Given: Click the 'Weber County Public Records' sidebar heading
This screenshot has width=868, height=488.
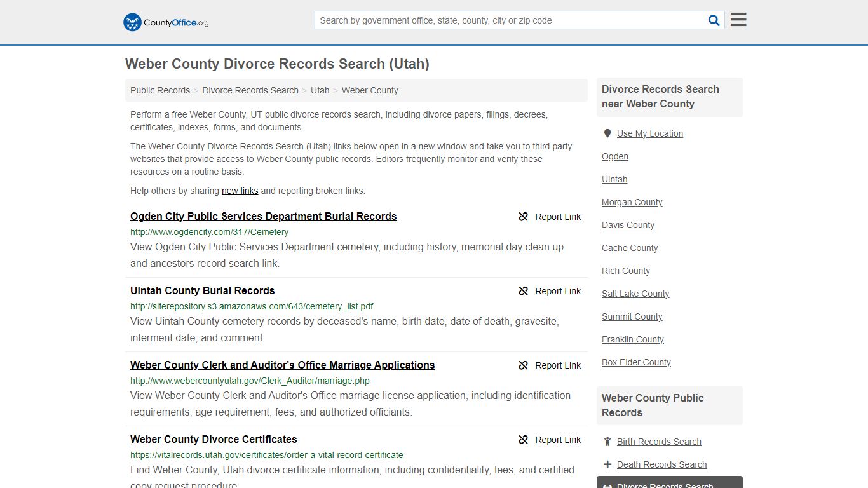Looking at the screenshot, I should click(x=653, y=405).
